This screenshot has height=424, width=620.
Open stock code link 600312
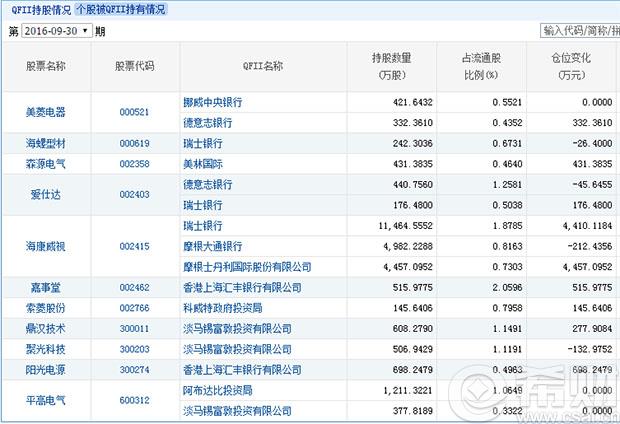click(x=134, y=401)
